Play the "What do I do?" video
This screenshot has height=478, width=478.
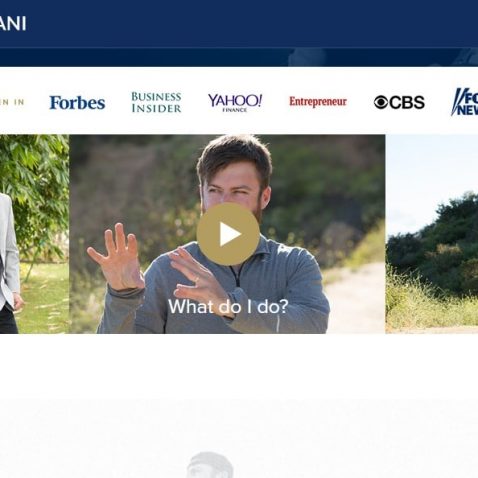(x=228, y=234)
